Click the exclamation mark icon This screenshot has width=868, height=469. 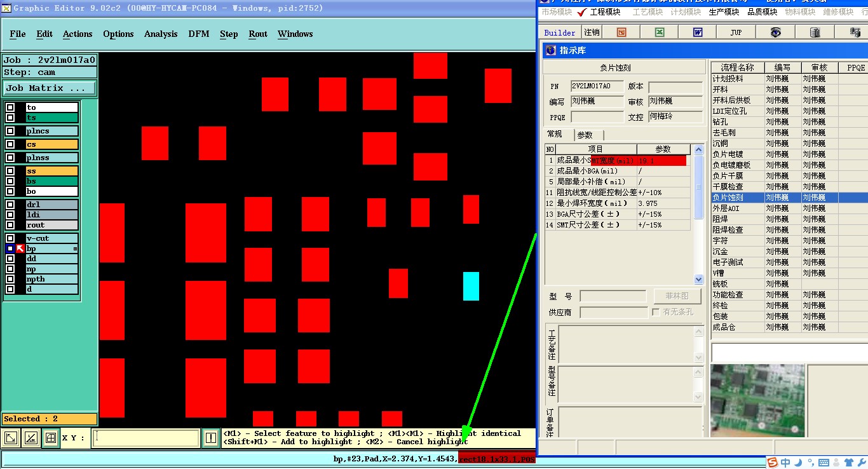click(x=211, y=438)
